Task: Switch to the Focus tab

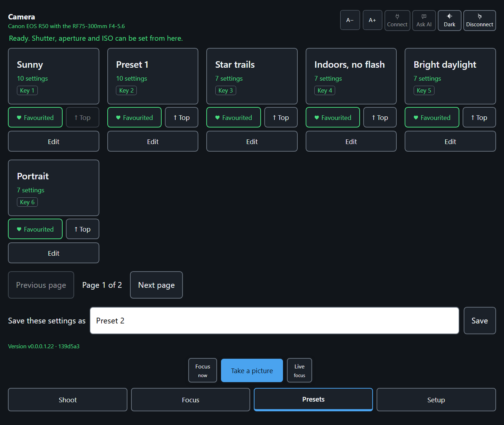Action: coord(190,399)
